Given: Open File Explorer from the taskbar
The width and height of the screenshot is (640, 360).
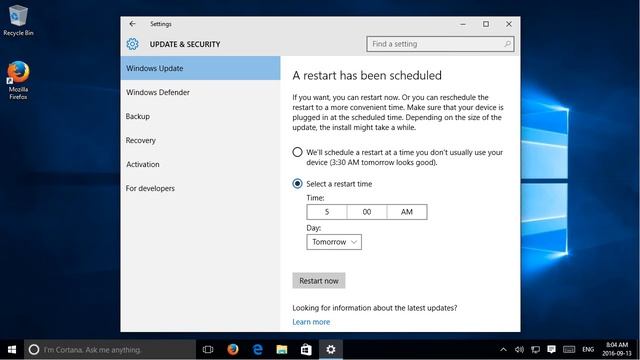Looking at the screenshot, I should tap(282, 350).
